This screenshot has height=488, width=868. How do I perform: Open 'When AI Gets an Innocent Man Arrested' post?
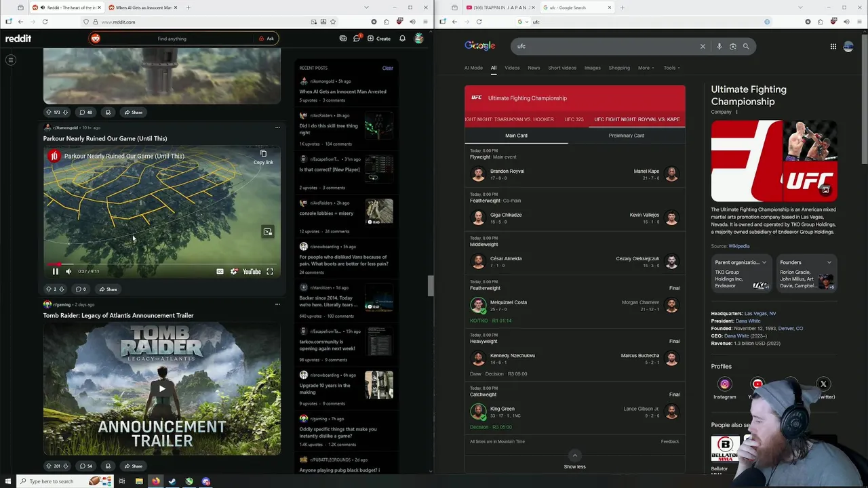(343, 91)
